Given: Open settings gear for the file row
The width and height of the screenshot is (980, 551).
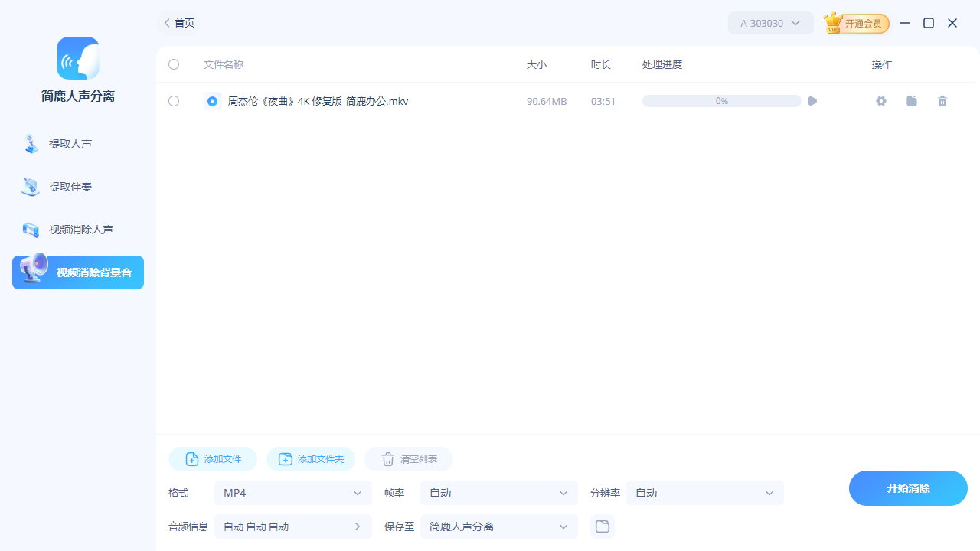Looking at the screenshot, I should [x=880, y=101].
